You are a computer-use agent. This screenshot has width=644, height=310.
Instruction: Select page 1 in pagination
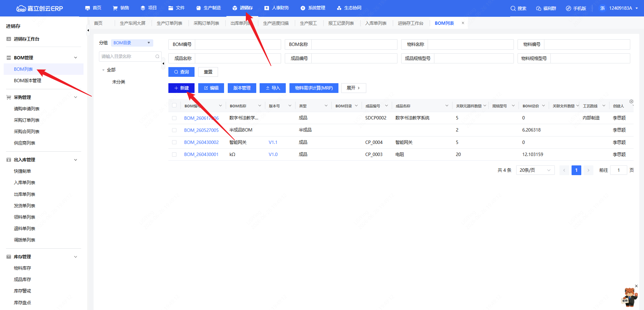pos(576,170)
